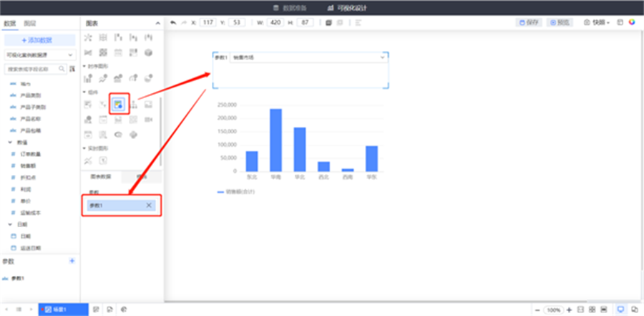
Task: Click the 预览 preview button
Action: (560, 22)
